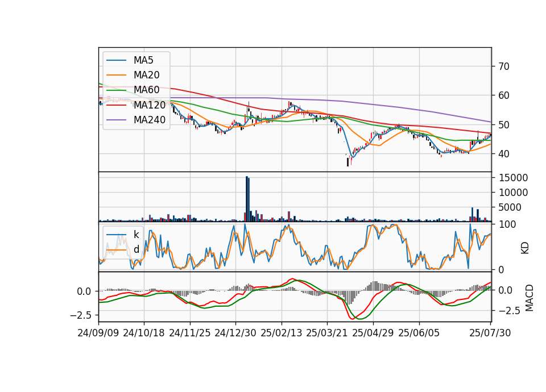Click the 24/10/18 date axis label

(x=144, y=333)
